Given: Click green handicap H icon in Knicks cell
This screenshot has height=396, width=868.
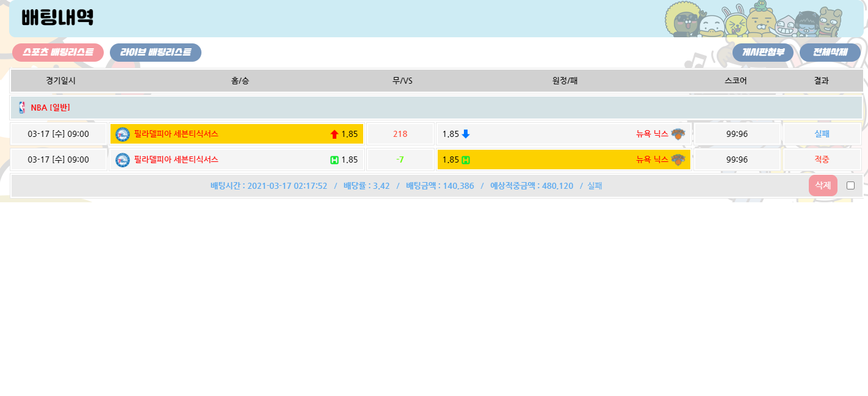Looking at the screenshot, I should pos(466,160).
